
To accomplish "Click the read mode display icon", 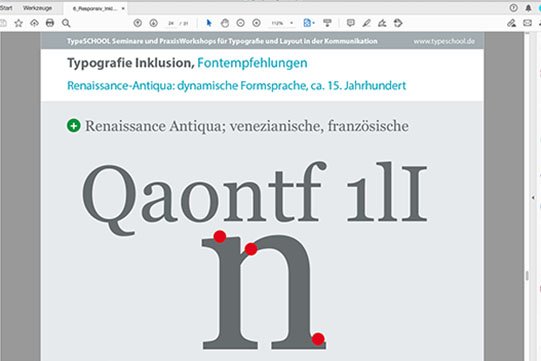I will 327,23.
